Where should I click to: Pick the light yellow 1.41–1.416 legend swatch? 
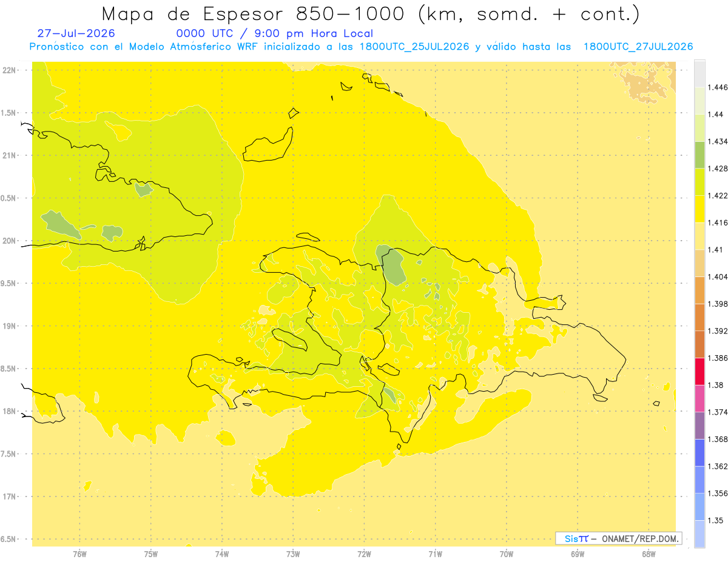[x=699, y=236]
